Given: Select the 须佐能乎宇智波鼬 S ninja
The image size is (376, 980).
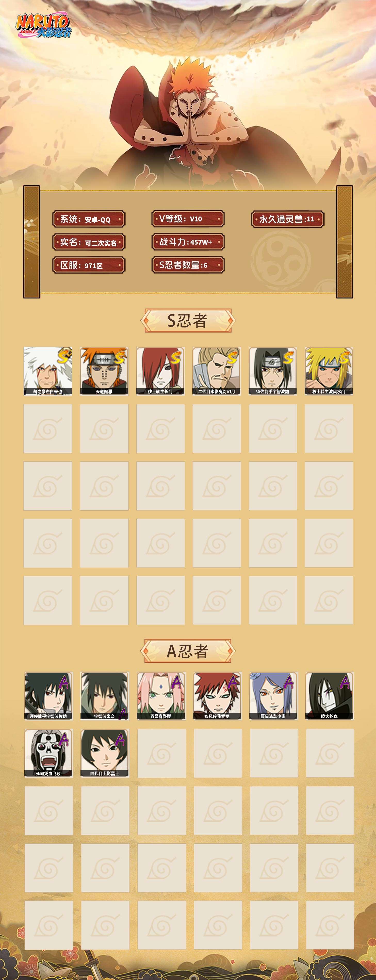Looking at the screenshot, I should tap(273, 371).
